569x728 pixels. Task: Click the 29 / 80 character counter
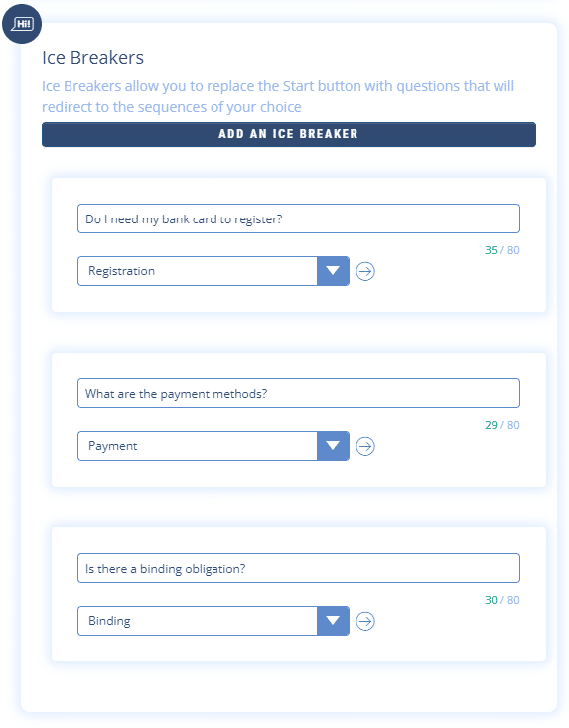click(502, 425)
